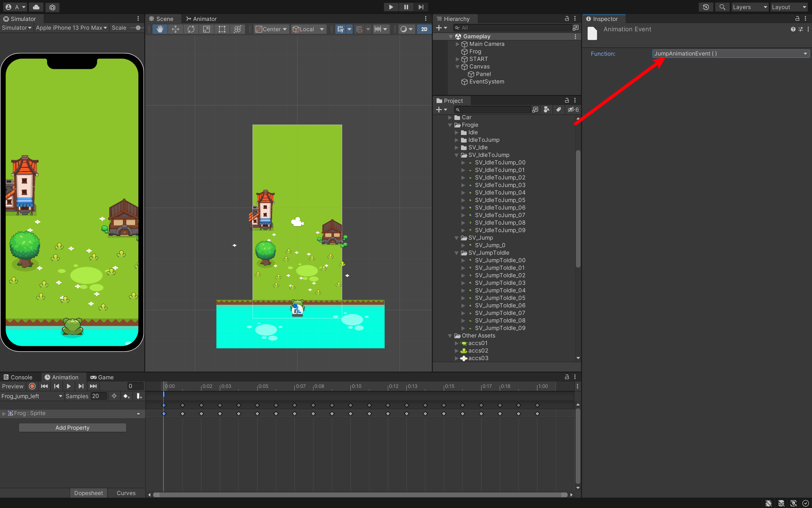The width and height of the screenshot is (812, 508).
Task: Switch to the Curves view
Action: (126, 493)
